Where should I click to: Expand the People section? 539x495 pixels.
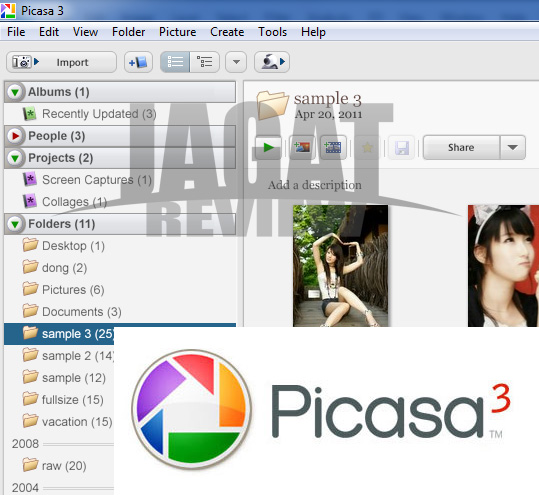coord(15,136)
